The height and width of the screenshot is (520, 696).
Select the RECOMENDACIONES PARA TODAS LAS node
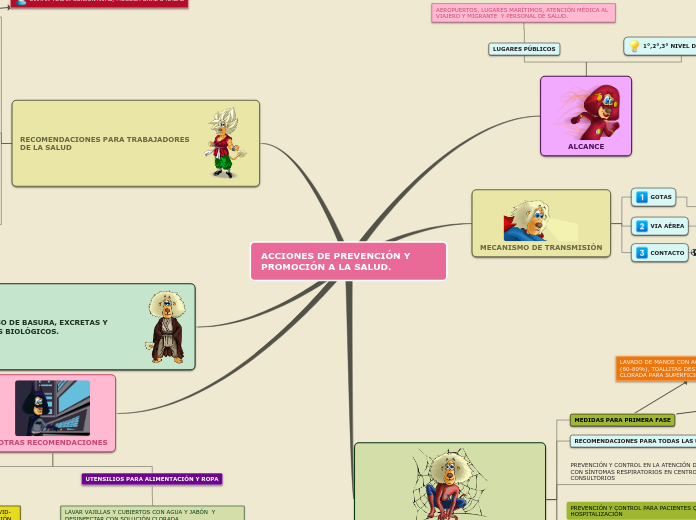pos(633,441)
